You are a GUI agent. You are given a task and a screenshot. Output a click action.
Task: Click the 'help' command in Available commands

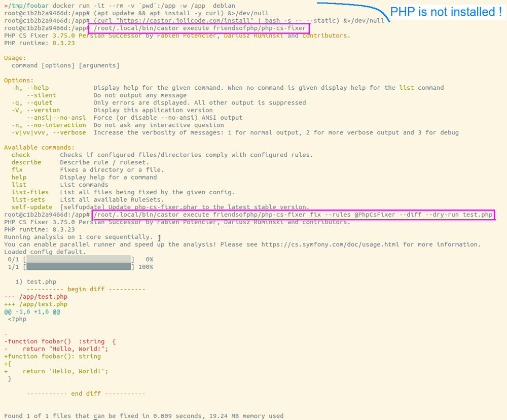(x=19, y=177)
